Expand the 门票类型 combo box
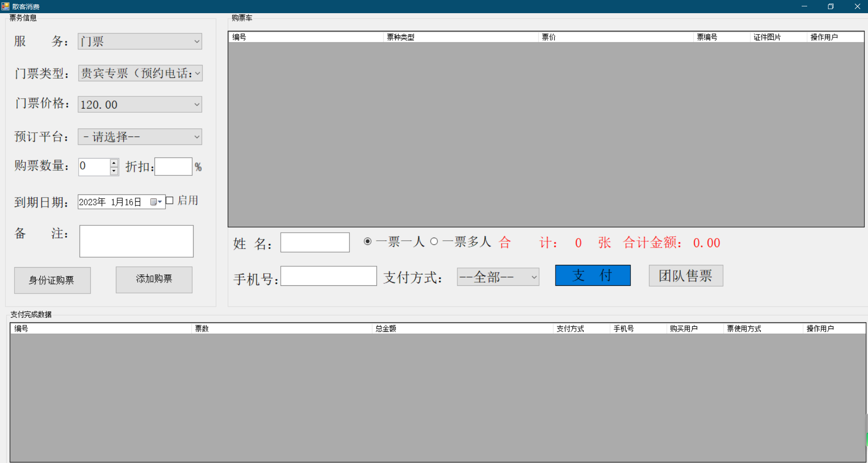This screenshot has width=868, height=463. tap(140, 73)
